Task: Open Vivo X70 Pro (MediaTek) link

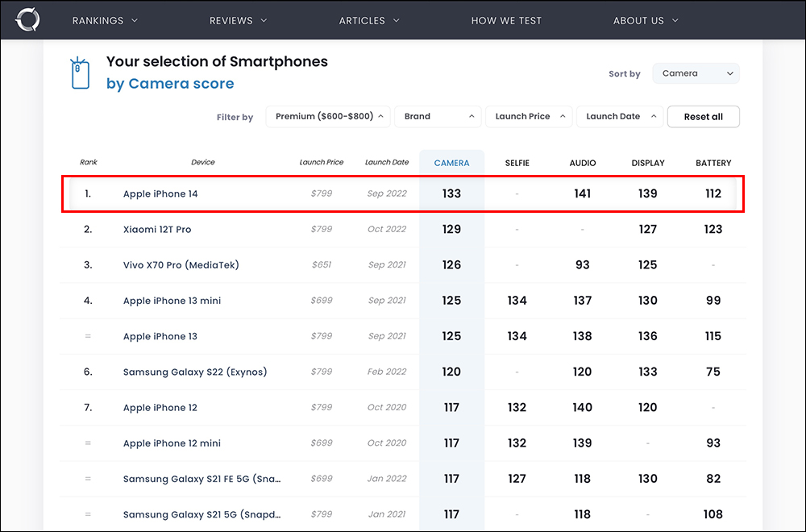Action: point(181,265)
